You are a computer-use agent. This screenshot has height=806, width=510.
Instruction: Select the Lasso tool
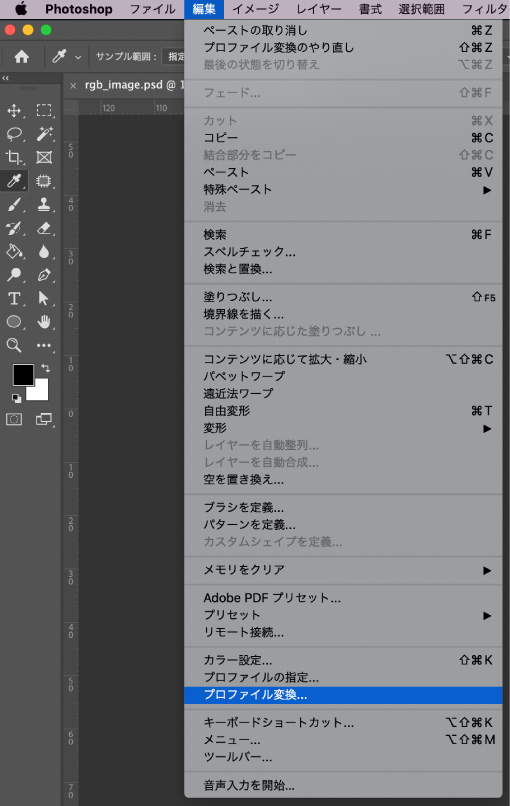point(14,134)
